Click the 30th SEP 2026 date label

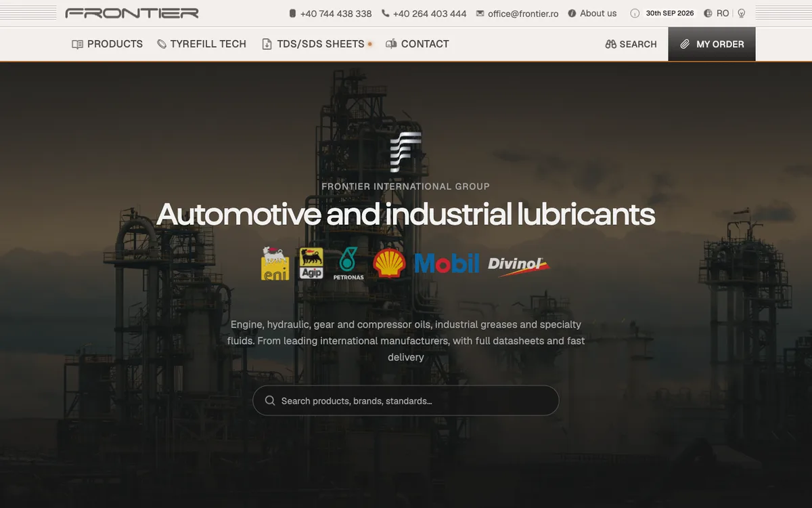point(670,14)
